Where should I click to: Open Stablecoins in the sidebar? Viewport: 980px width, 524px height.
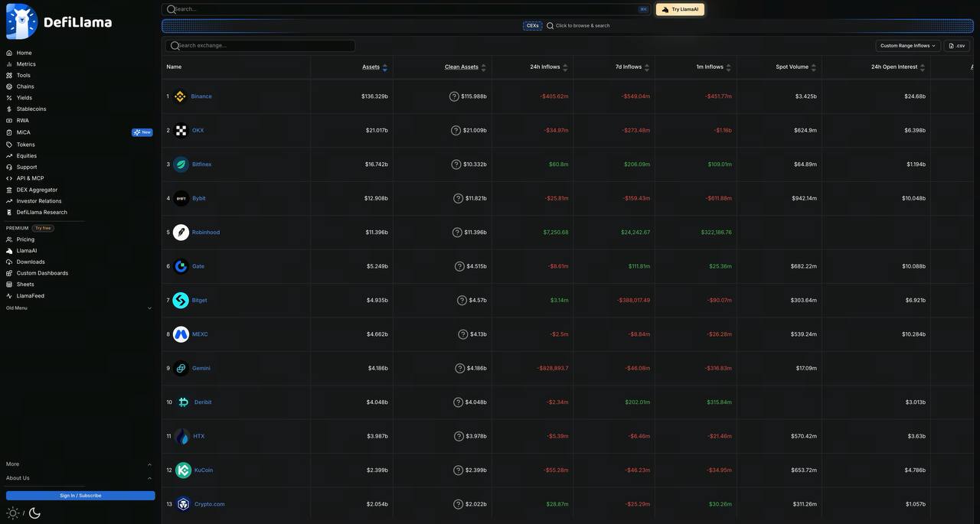[31, 109]
